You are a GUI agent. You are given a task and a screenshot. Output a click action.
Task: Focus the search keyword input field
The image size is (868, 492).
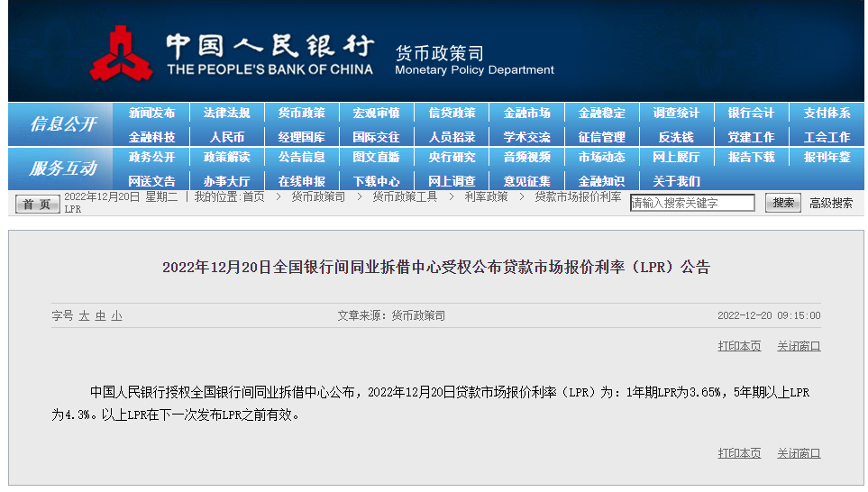click(x=692, y=203)
